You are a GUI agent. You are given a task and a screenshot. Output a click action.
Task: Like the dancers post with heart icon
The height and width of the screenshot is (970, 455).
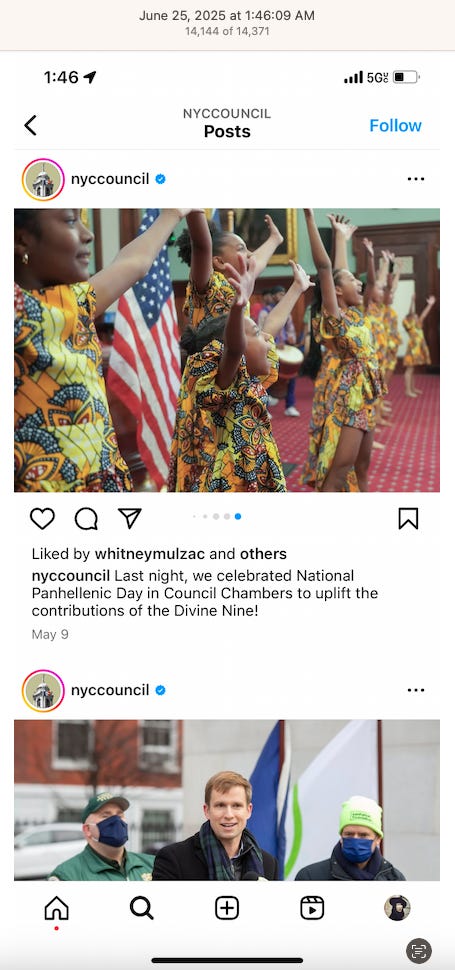[x=42, y=518]
